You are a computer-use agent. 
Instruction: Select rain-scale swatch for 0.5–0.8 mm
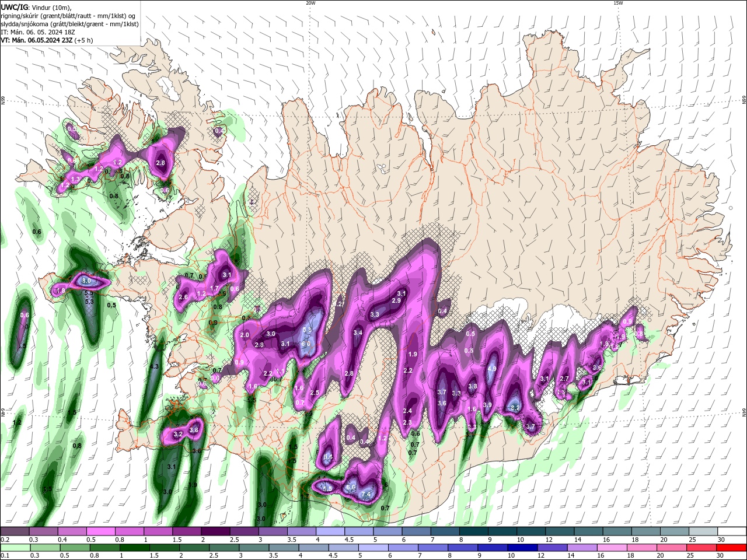coord(75,547)
